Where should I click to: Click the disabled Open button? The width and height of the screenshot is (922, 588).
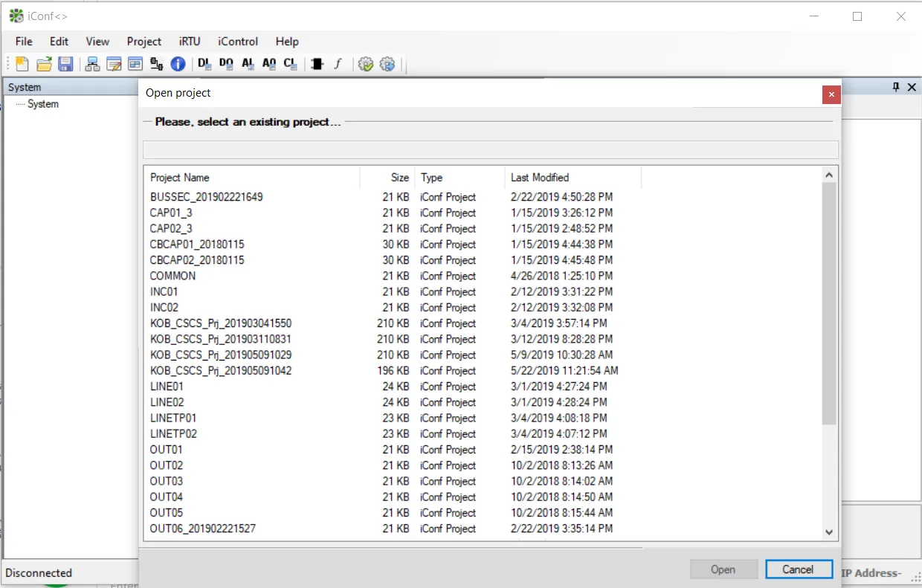coord(723,569)
